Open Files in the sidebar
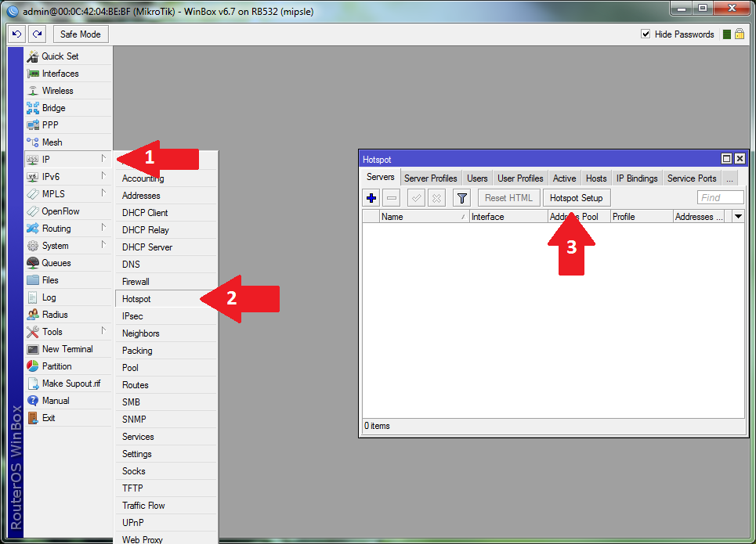756x544 pixels. pyautogui.click(x=50, y=280)
